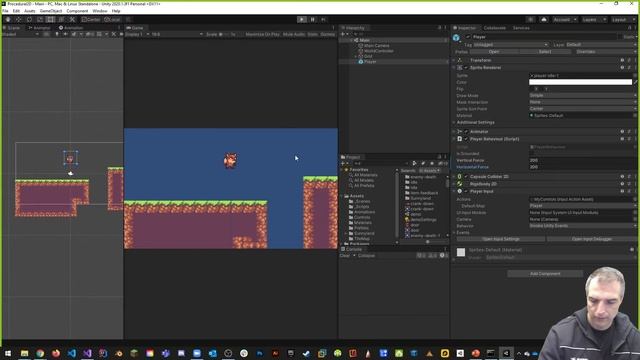The width and height of the screenshot is (640, 360).
Task: Open the Account dropdown
Action: click(564, 19)
